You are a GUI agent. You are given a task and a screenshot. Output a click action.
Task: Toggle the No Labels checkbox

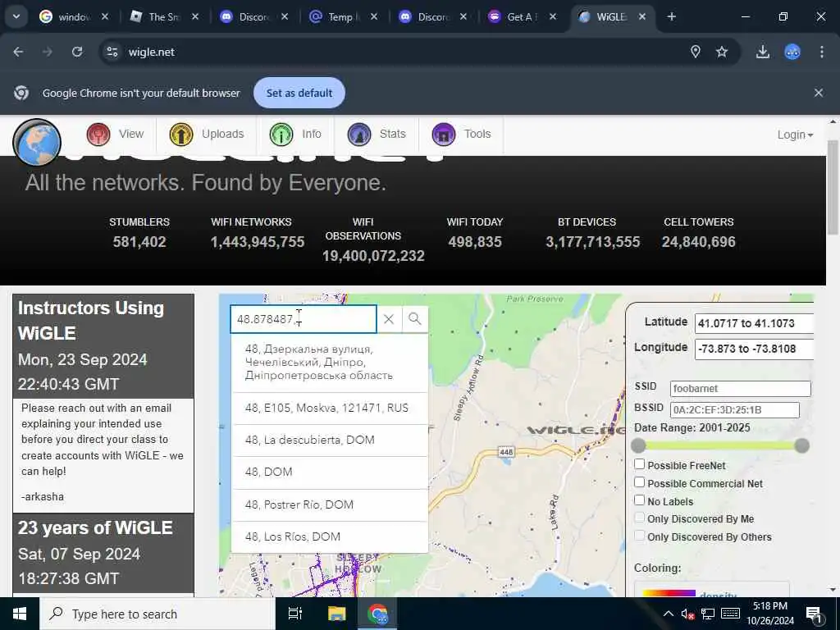(x=640, y=500)
